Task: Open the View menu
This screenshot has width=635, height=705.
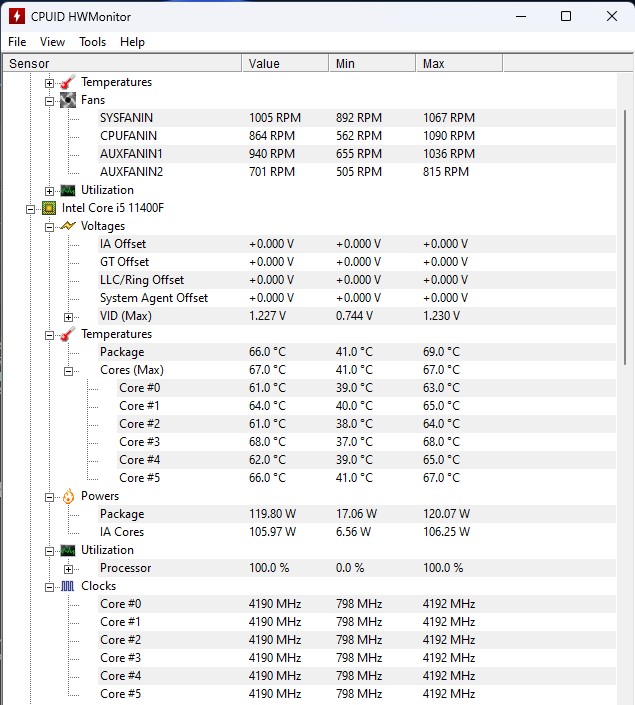Action: pos(52,42)
